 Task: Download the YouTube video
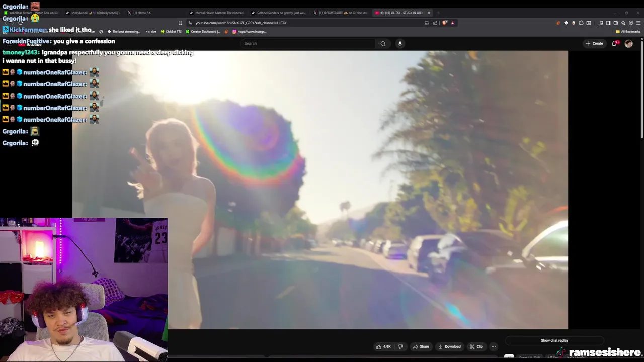(x=449, y=346)
